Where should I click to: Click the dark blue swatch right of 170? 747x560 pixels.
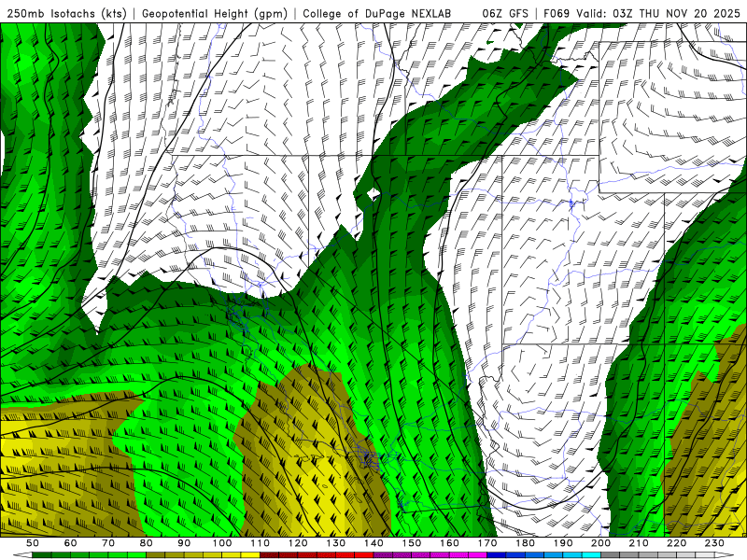(497, 555)
